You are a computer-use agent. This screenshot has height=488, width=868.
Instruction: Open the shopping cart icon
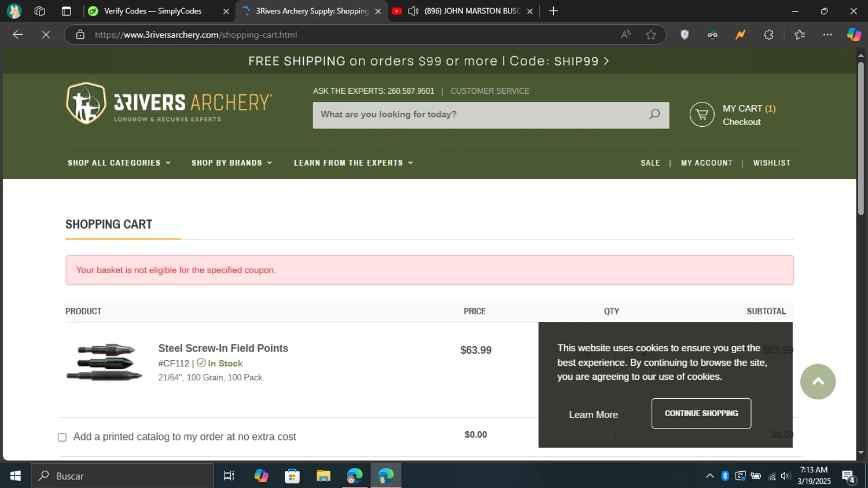click(x=702, y=115)
